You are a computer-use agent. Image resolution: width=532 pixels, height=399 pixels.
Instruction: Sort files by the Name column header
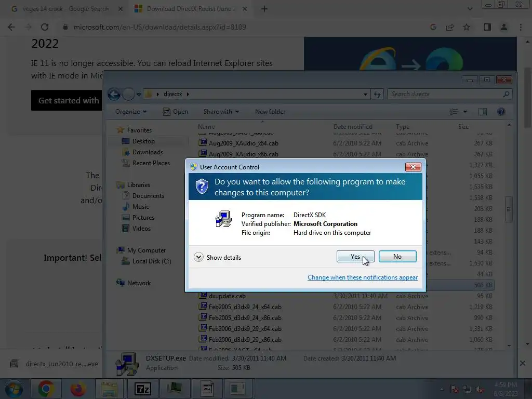point(206,127)
